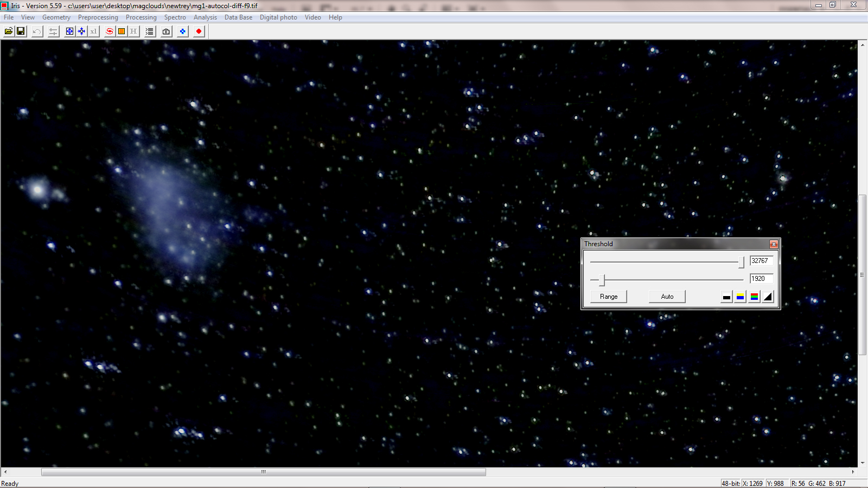Screen dimensions: 868x488
Task: Select the red-green-blue palette button
Action: pos(754,297)
